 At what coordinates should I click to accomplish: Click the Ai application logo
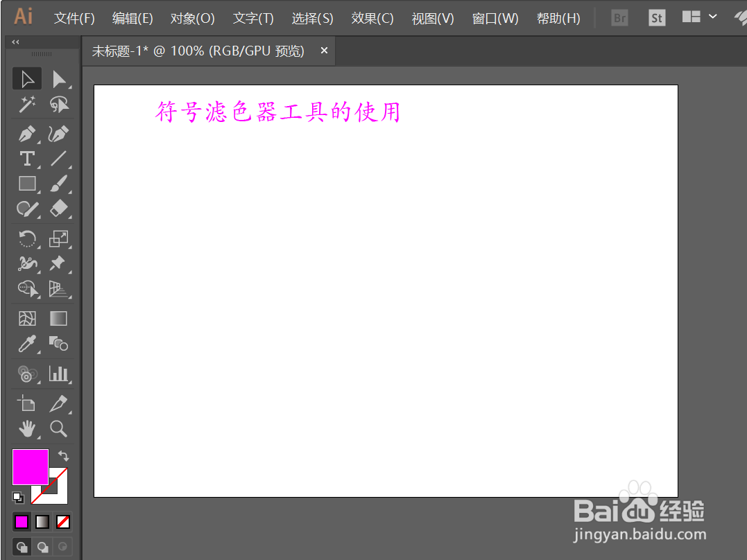point(24,16)
